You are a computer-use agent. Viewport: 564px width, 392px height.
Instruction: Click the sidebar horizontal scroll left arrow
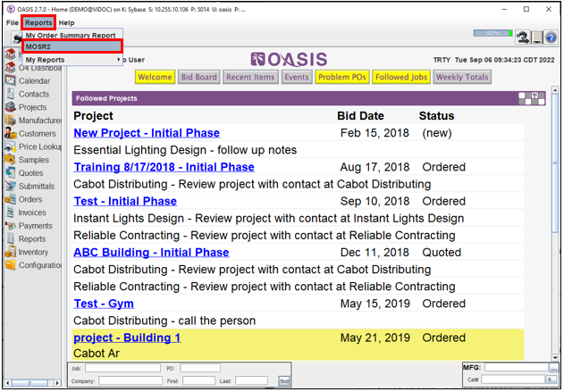[8, 383]
